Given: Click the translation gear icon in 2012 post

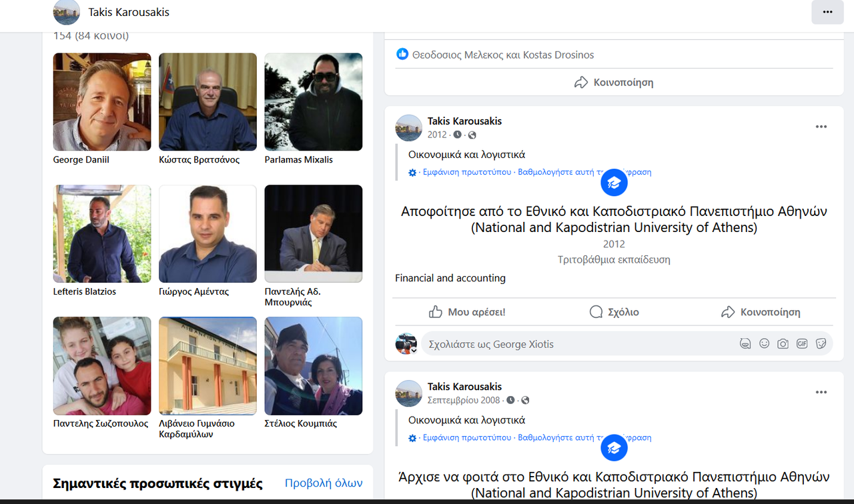Looking at the screenshot, I should [412, 173].
